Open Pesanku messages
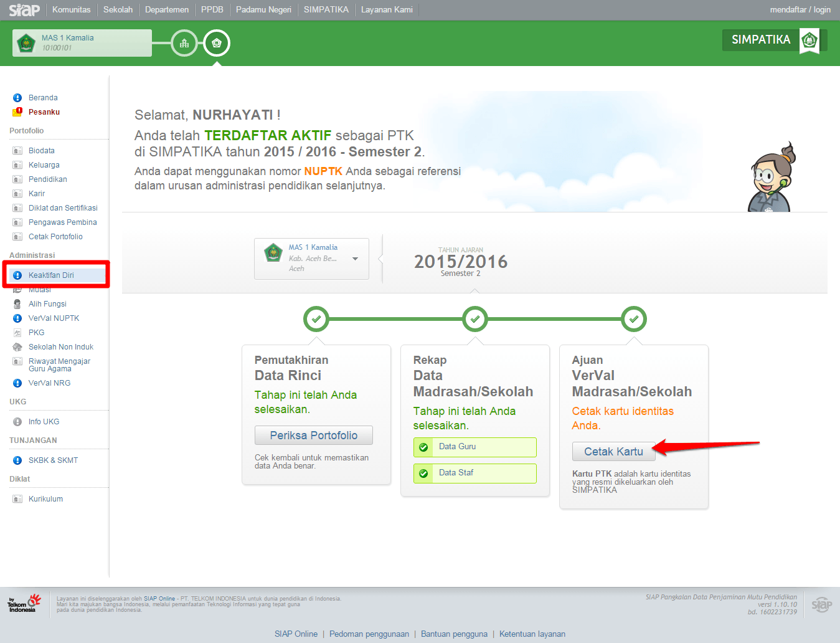 pyautogui.click(x=44, y=112)
